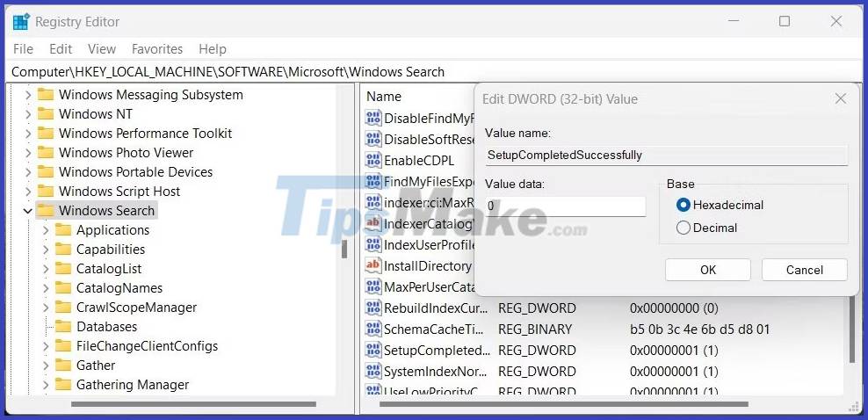This screenshot has height=420, width=868.
Task: Collapse the Windows Search tree node
Action: tap(28, 211)
